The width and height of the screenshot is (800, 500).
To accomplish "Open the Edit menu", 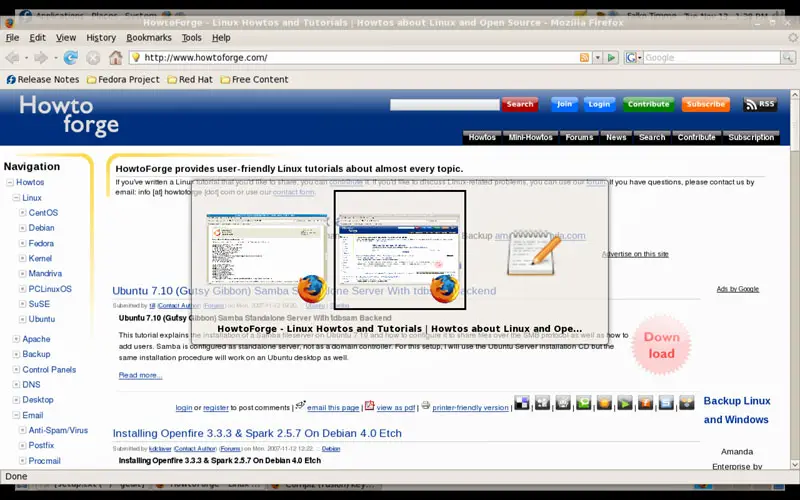I will click(x=37, y=38).
